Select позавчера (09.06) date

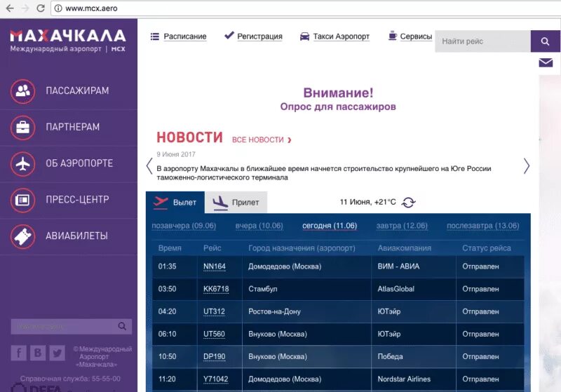point(184,226)
